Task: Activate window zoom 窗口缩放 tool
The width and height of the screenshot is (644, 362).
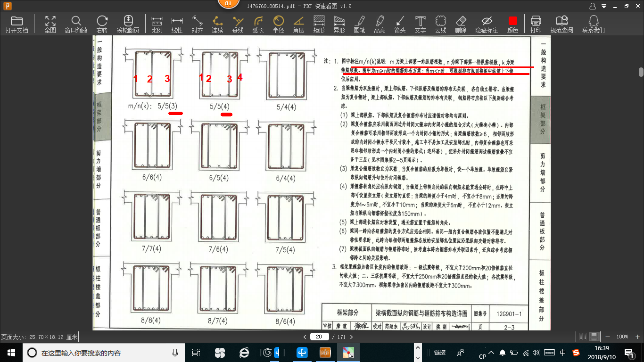Action: point(76,24)
